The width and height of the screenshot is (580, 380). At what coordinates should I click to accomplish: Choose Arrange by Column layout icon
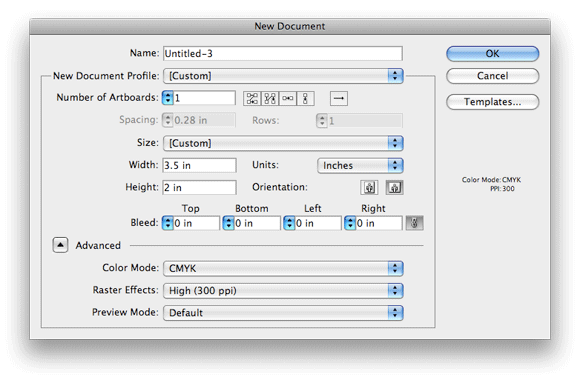point(306,98)
